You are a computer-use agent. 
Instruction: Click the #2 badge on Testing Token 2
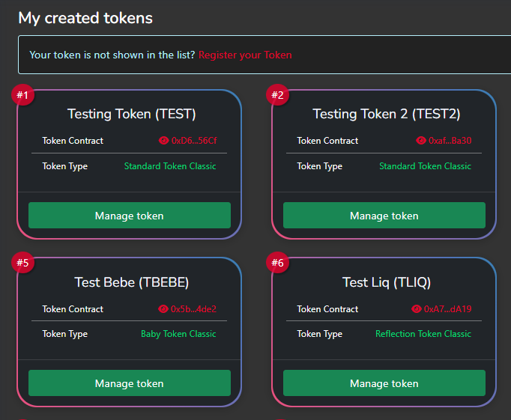277,96
